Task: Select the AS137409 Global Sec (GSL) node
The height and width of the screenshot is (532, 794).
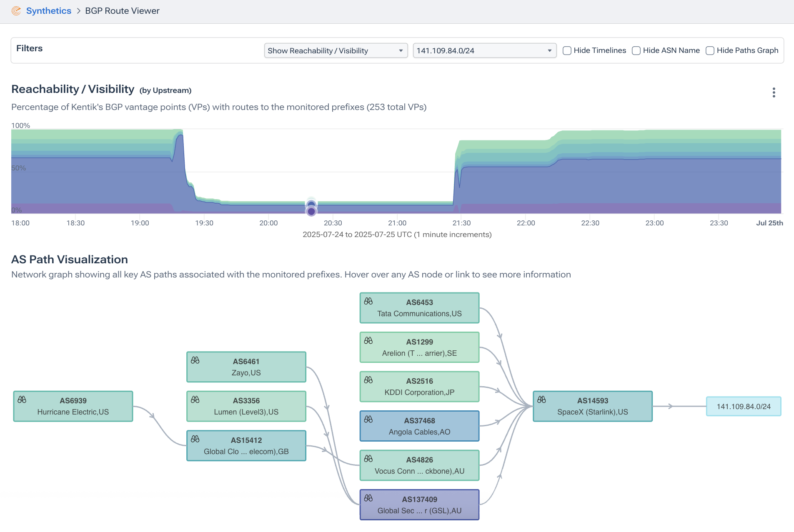Action: click(420, 505)
